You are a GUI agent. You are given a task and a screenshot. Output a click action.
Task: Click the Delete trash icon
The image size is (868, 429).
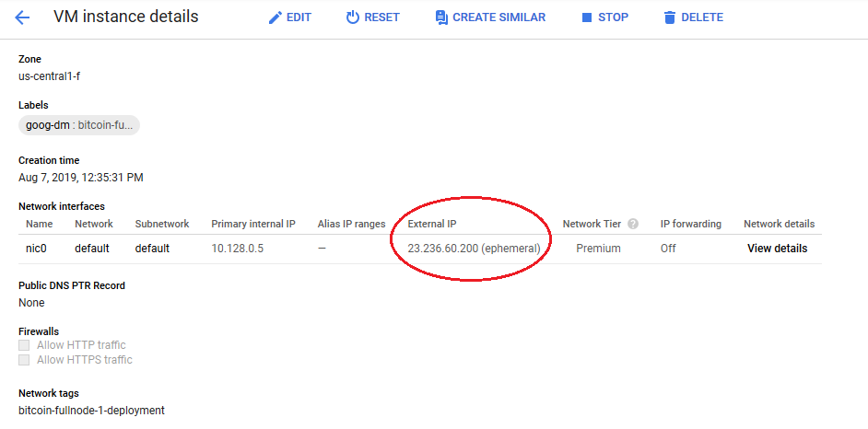pos(670,17)
